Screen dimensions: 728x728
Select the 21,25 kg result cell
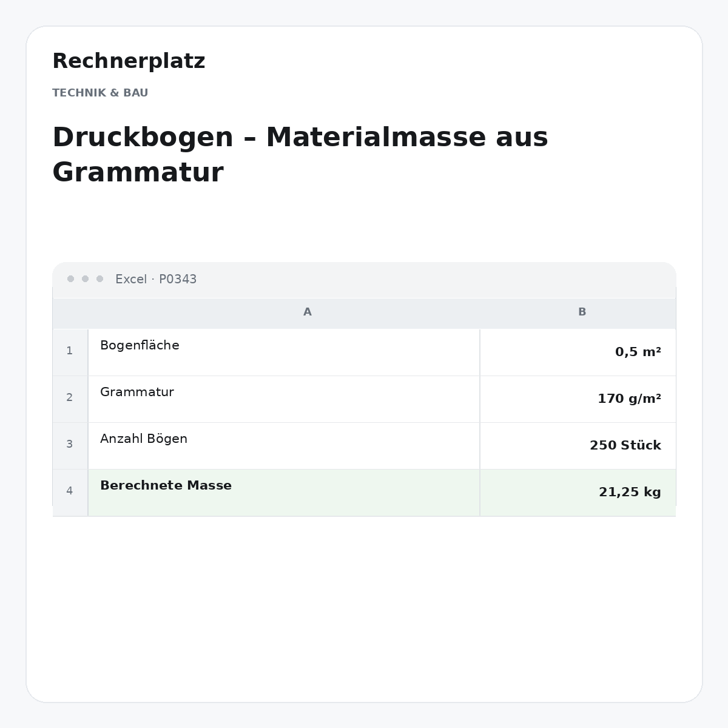coord(578,493)
